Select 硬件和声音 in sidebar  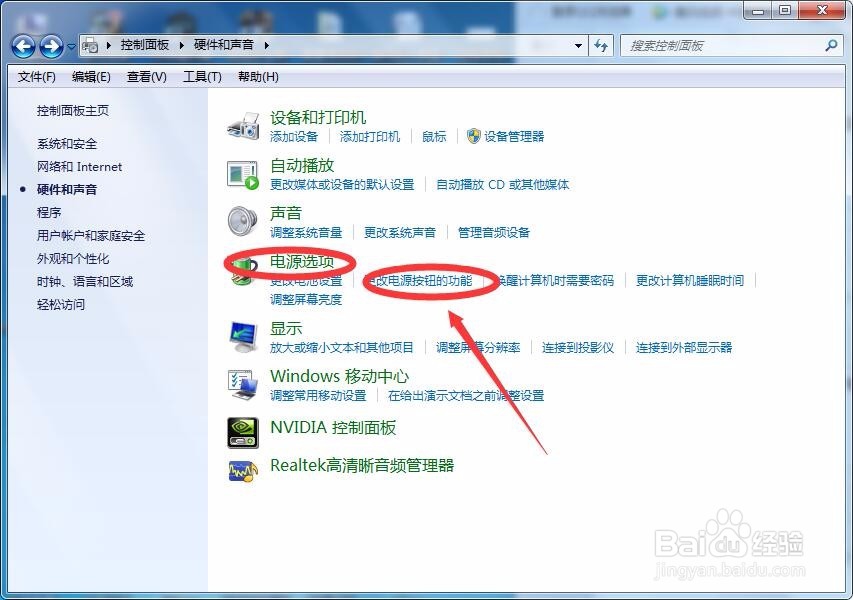click(x=67, y=190)
